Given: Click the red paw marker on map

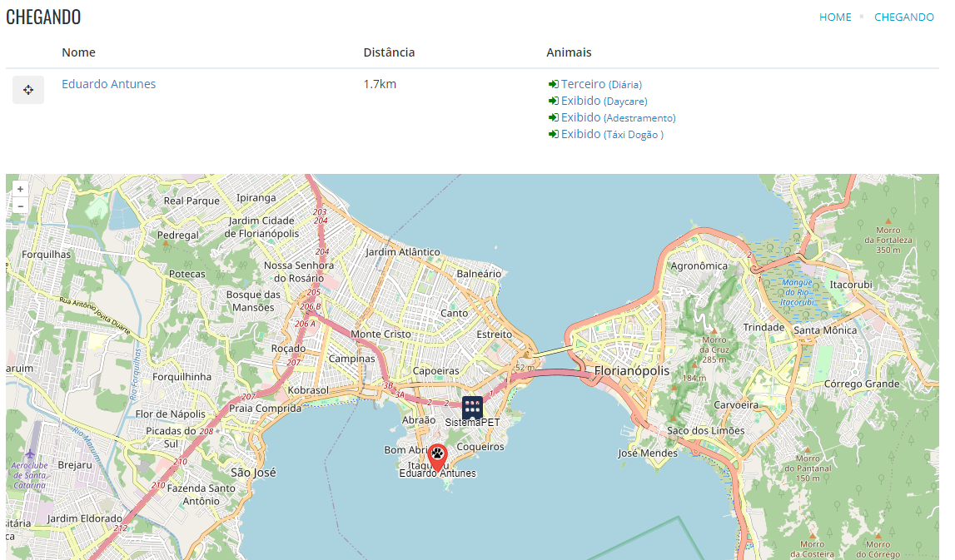Looking at the screenshot, I should 437,456.
